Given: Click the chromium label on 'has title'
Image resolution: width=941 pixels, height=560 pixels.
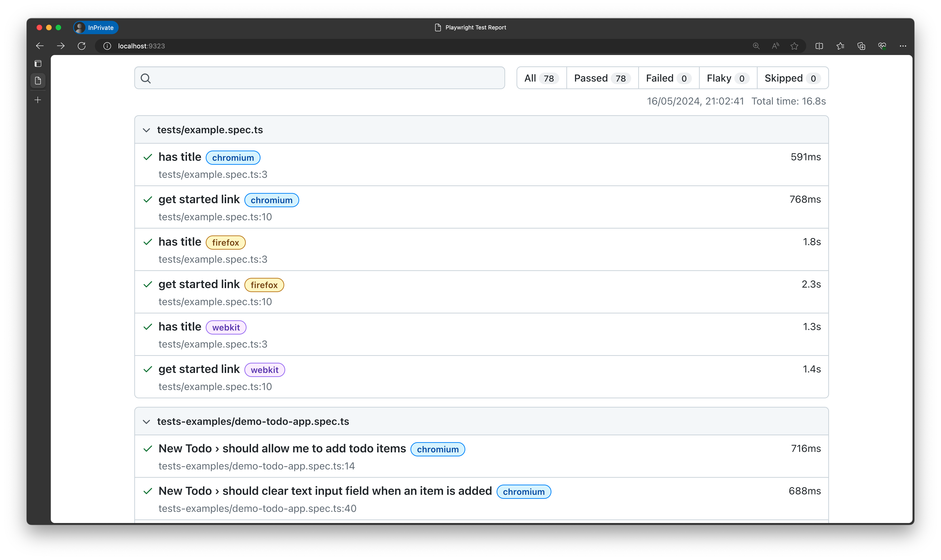Looking at the screenshot, I should (x=233, y=158).
